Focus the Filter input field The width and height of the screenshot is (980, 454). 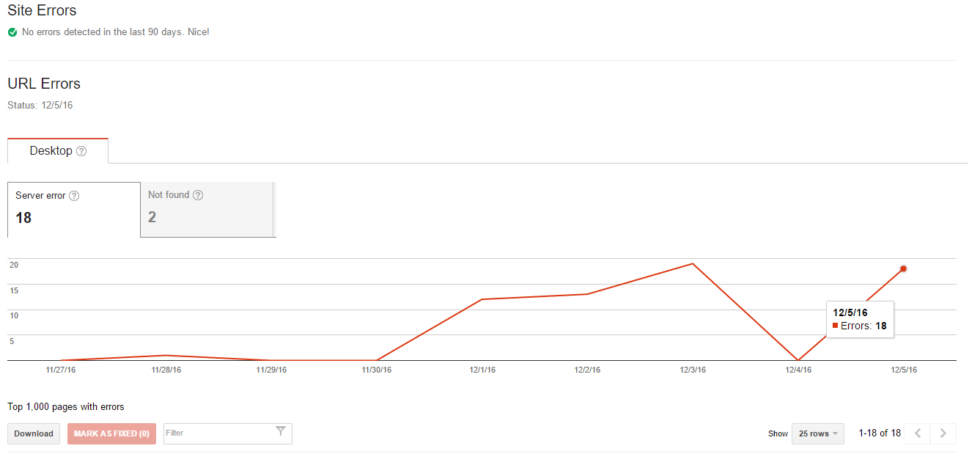coord(228,433)
